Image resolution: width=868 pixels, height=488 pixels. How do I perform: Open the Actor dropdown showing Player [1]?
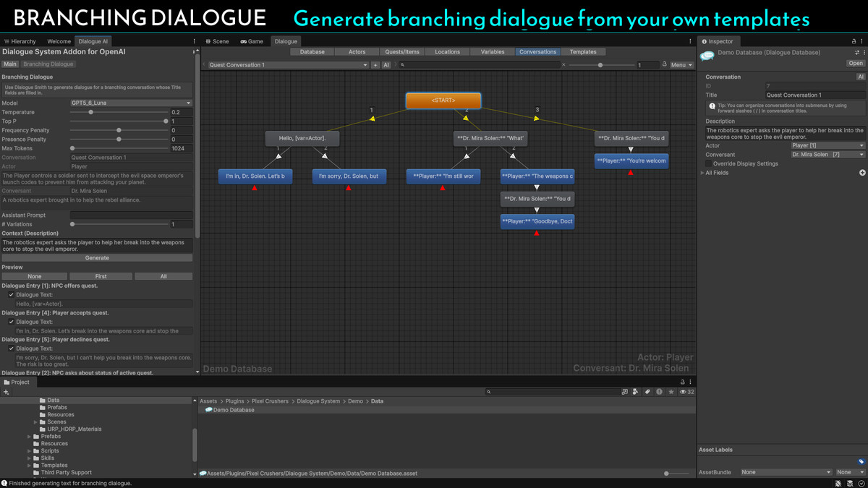[x=827, y=145]
